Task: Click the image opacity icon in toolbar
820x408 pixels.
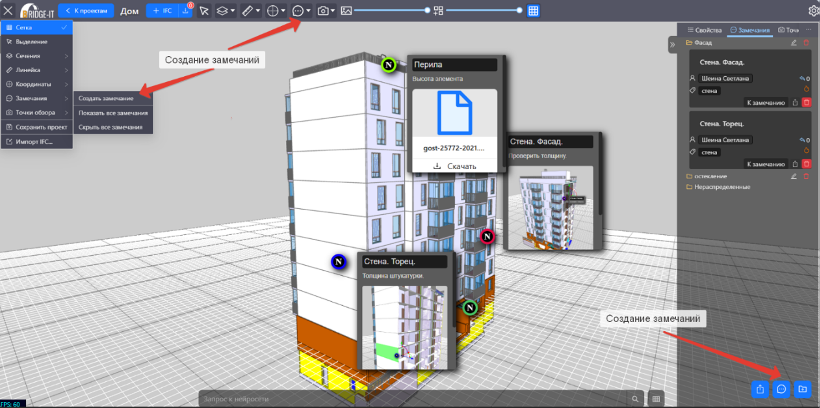Action: pos(346,10)
